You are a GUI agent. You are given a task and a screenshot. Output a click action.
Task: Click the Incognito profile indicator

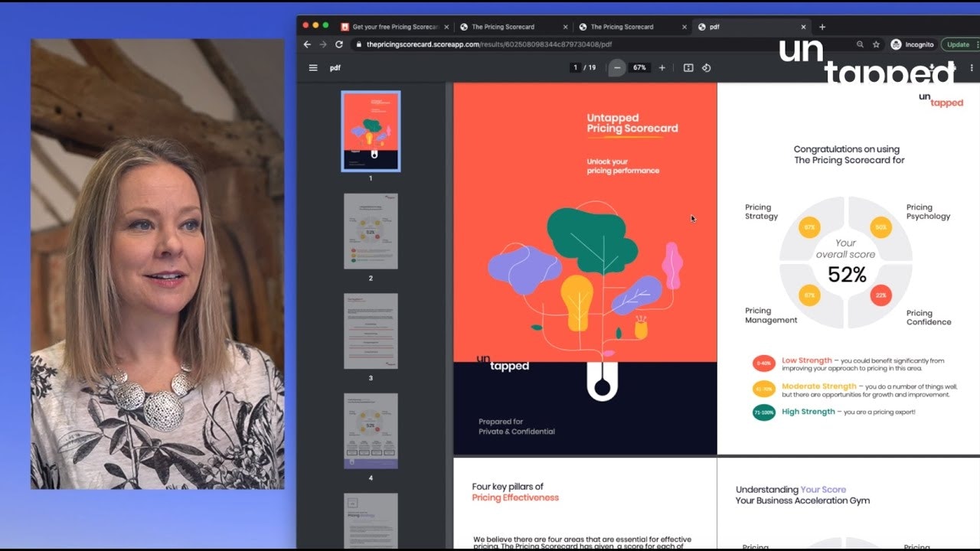click(912, 44)
